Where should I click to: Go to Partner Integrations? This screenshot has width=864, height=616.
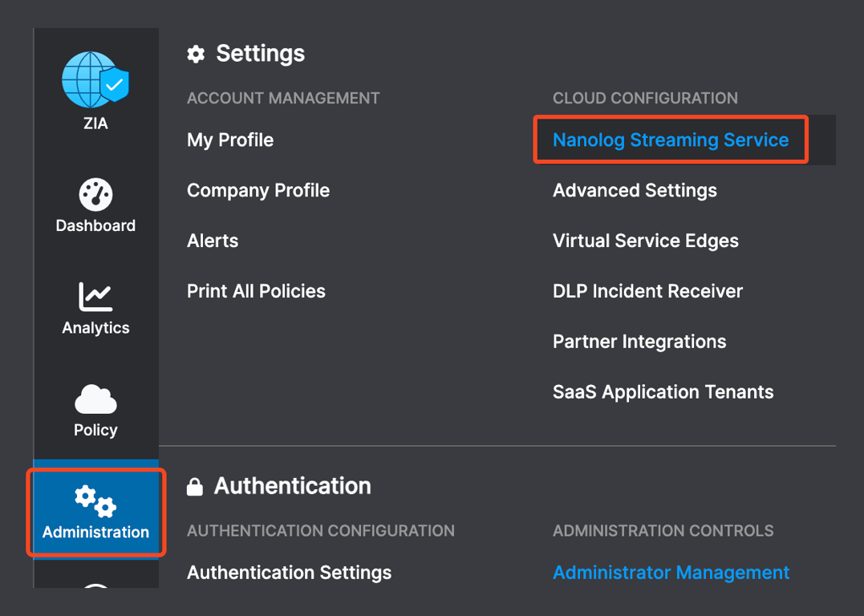click(639, 342)
